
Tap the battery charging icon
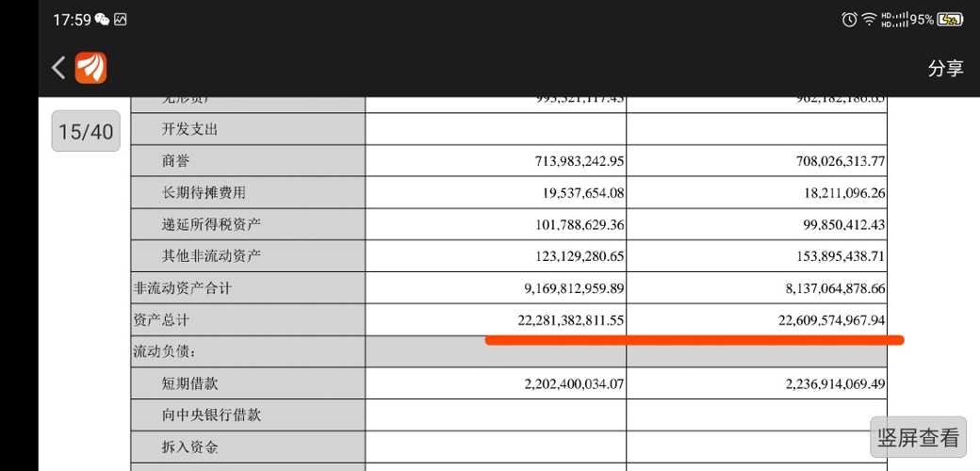pyautogui.click(x=950, y=20)
